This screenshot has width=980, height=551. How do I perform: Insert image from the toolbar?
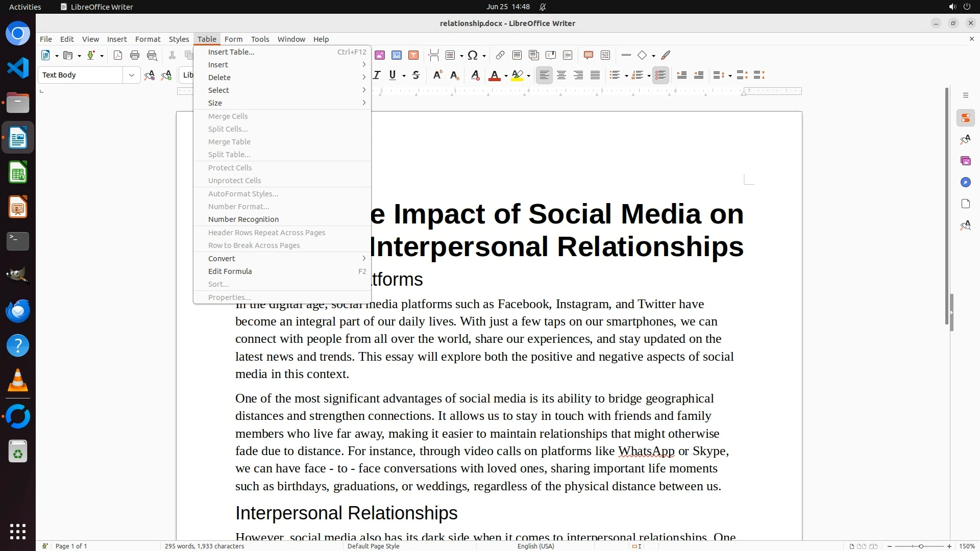(379, 55)
